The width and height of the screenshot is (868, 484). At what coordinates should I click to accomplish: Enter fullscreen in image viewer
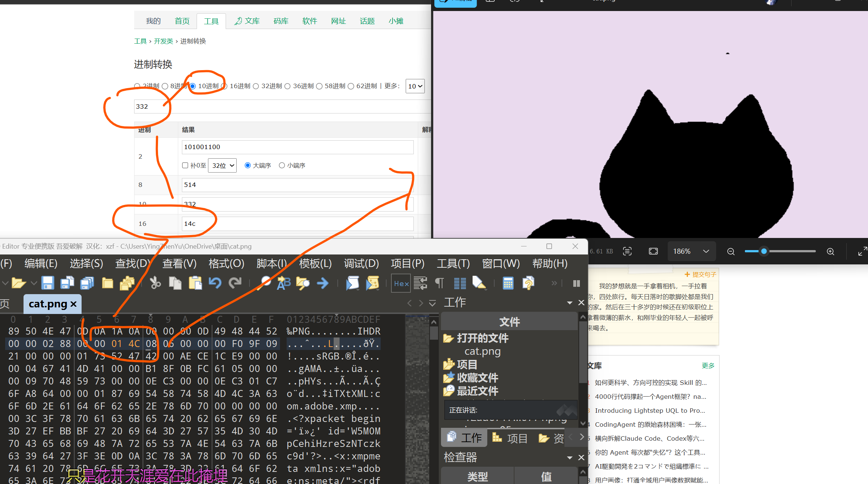(862, 252)
